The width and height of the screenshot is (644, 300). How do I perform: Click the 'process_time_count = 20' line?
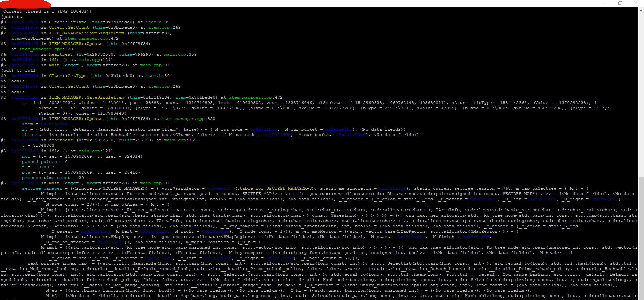53,178
